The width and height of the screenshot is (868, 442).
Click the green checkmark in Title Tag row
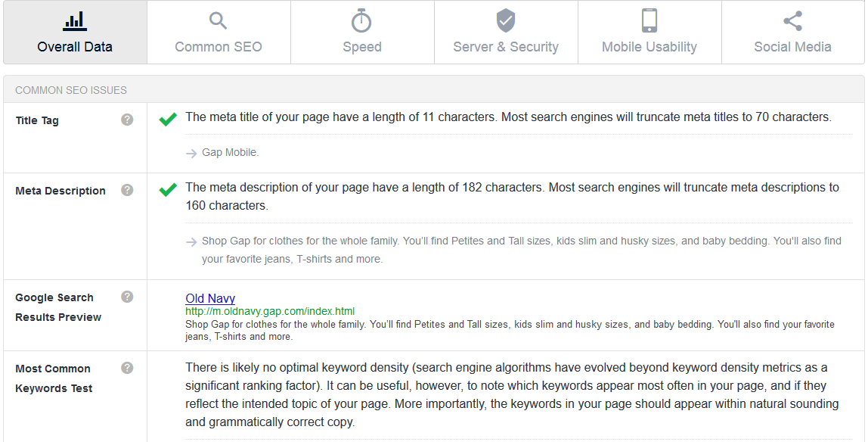[168, 119]
